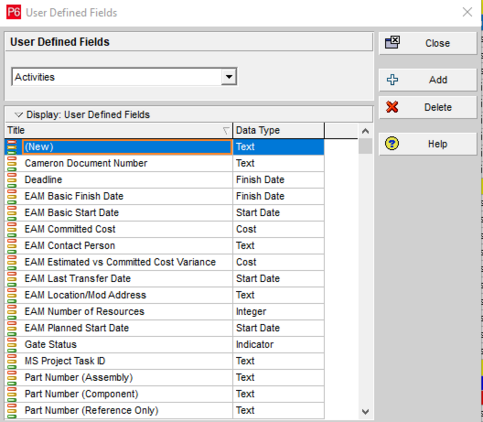Click the UDF icon beside EAM Contact Person

pos(12,246)
